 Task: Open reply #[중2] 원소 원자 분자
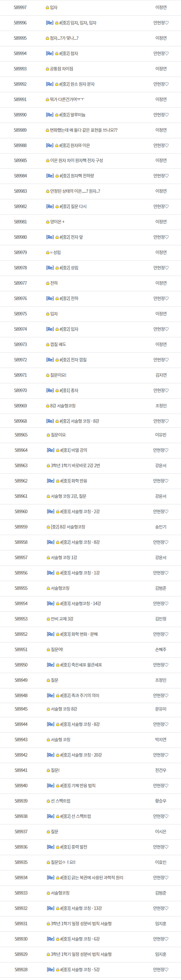[77, 84]
